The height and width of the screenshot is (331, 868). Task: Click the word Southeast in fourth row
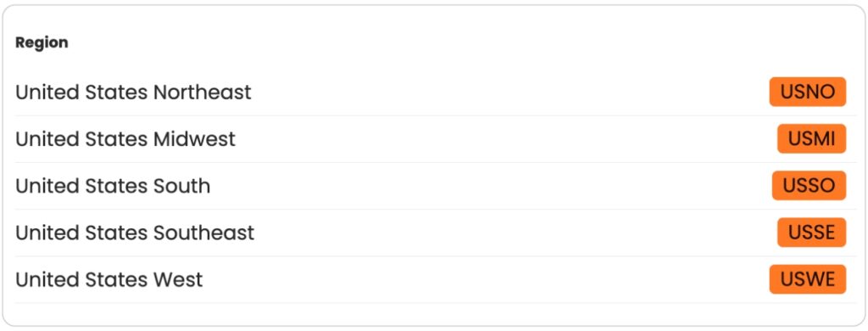tap(203, 233)
